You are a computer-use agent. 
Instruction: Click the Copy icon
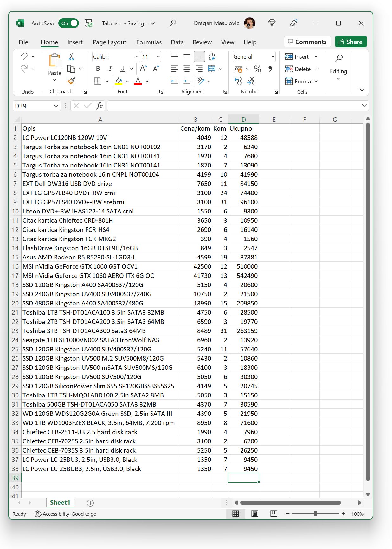click(71, 69)
